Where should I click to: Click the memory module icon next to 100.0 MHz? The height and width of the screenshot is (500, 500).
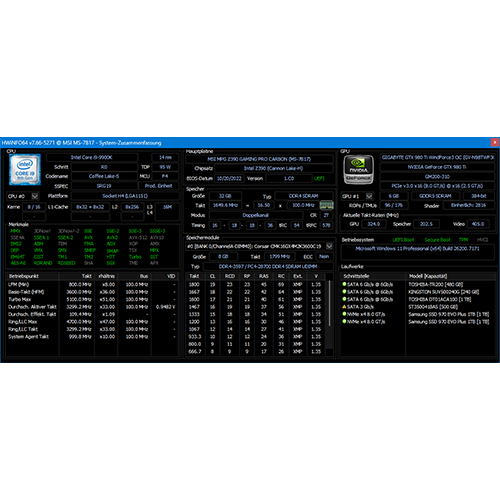pyautogui.click(x=326, y=205)
